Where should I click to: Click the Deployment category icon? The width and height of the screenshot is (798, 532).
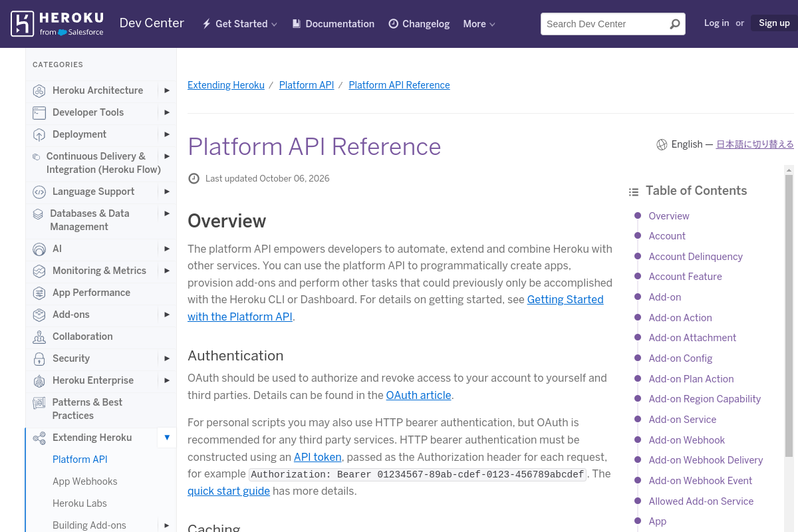(39, 135)
